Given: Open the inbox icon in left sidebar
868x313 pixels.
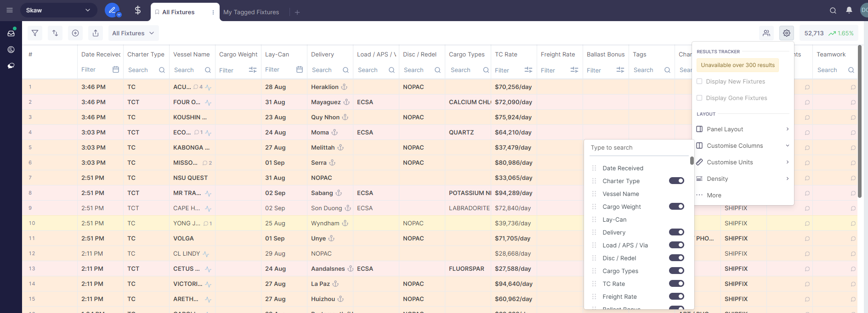Looking at the screenshot, I should click(11, 33).
